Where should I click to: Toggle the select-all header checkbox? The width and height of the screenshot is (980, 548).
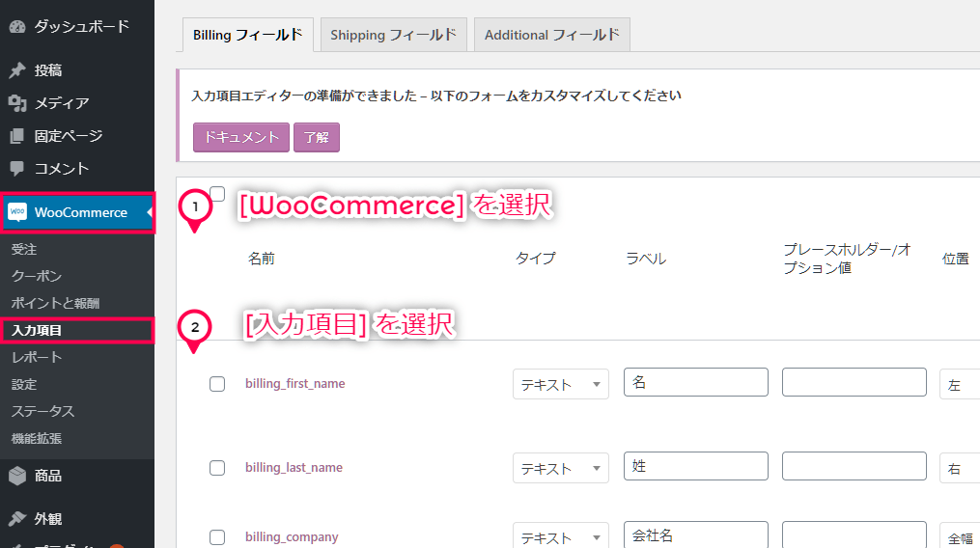click(x=217, y=194)
